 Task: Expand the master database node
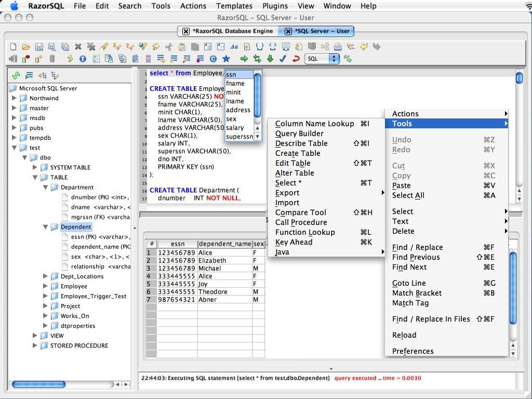[x=14, y=108]
